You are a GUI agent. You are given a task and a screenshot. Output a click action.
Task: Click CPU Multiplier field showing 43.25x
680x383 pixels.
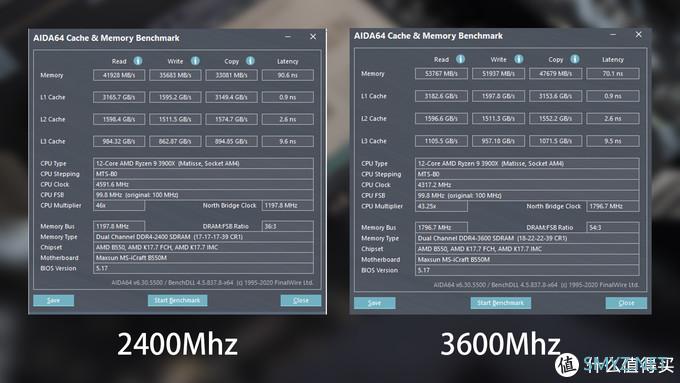441,206
